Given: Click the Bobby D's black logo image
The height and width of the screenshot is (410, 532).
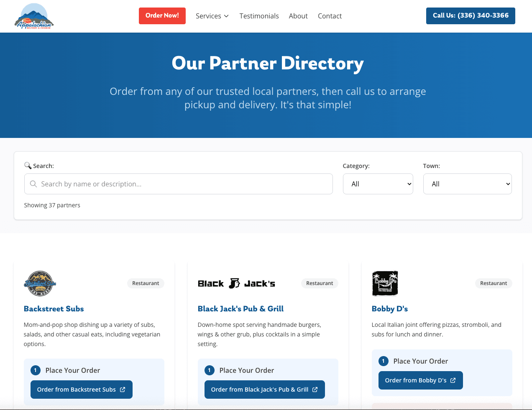Looking at the screenshot, I should pos(385,283).
